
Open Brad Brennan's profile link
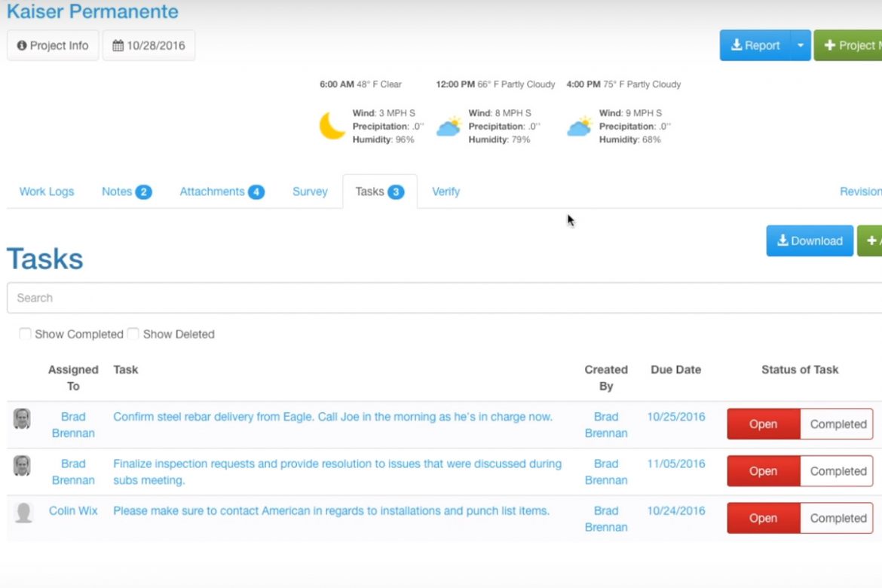click(73, 424)
